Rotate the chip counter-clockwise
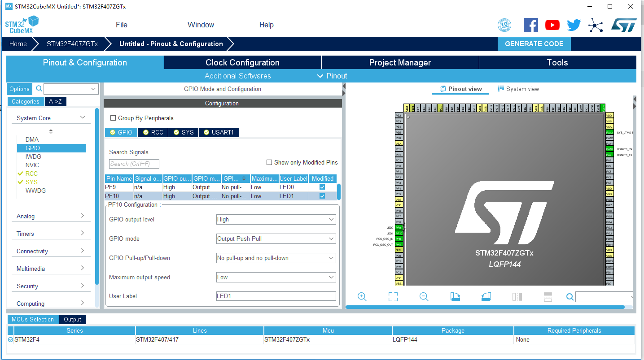Image resolution: width=644 pixels, height=360 pixels. click(x=486, y=297)
